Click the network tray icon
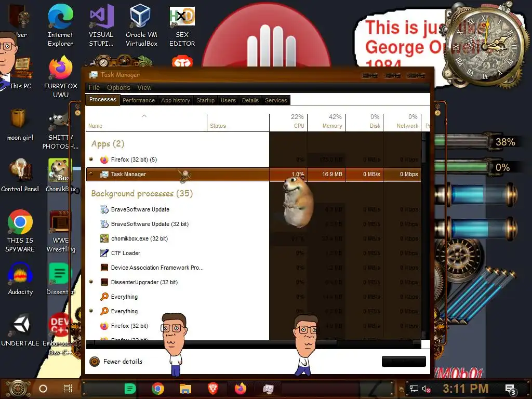This screenshot has width=532, height=399. [x=414, y=389]
